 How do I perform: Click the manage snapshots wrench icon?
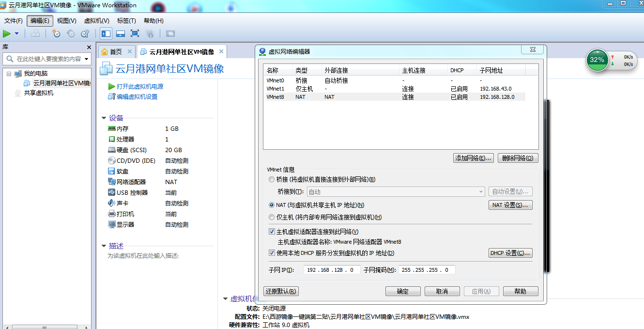click(x=85, y=33)
